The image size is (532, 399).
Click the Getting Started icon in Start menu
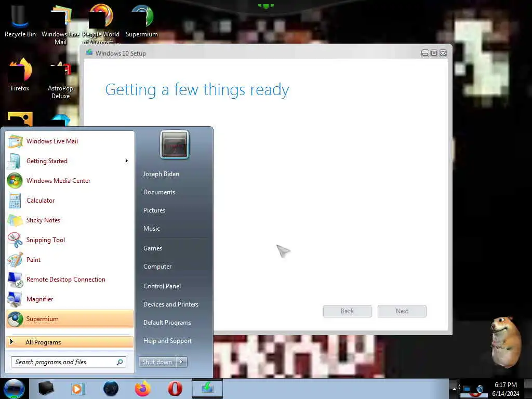(x=15, y=161)
